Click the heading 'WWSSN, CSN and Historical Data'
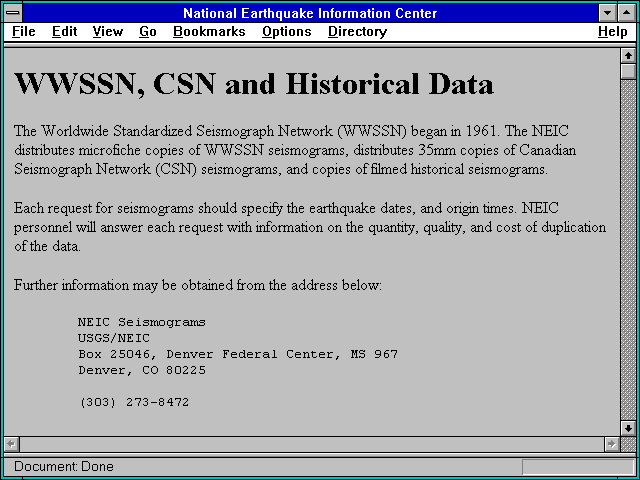Screen dimensions: 640x480 point(254,84)
